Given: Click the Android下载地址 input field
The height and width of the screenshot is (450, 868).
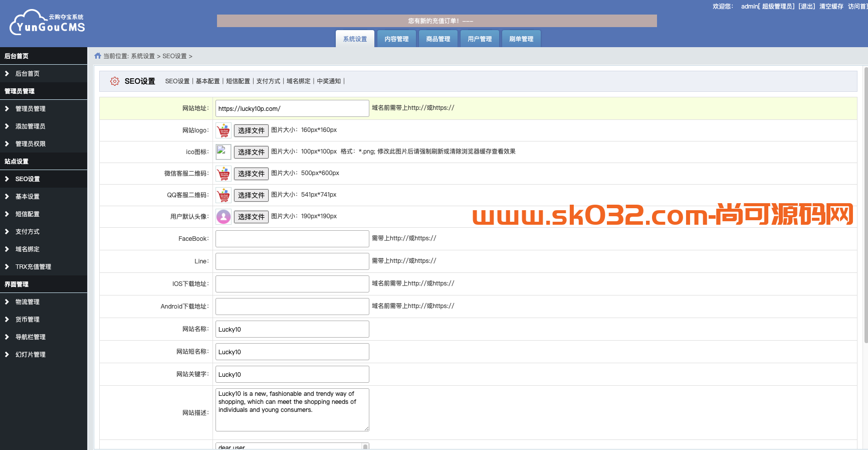Looking at the screenshot, I should pyautogui.click(x=292, y=307).
